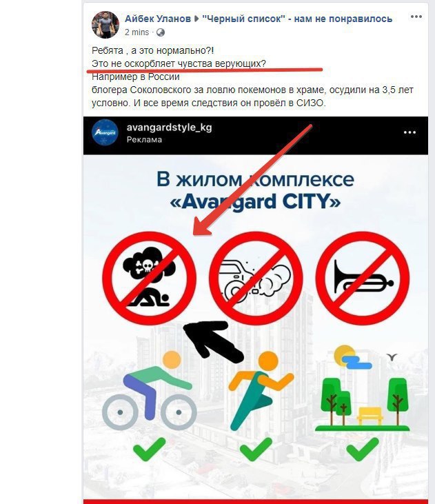Open the ad's three-dot options menu

[409, 132]
